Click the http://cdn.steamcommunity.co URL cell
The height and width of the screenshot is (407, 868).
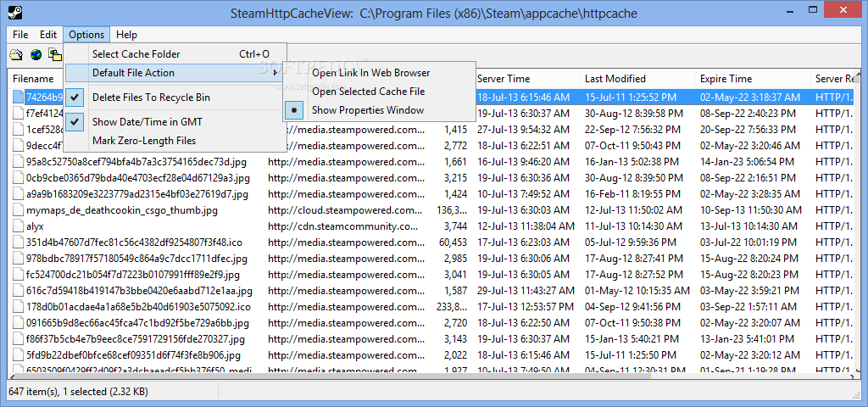pos(343,226)
